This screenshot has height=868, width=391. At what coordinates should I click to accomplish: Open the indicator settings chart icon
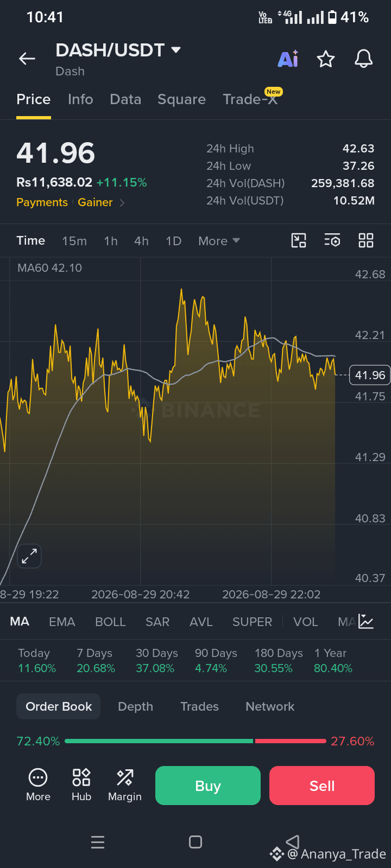[367, 622]
